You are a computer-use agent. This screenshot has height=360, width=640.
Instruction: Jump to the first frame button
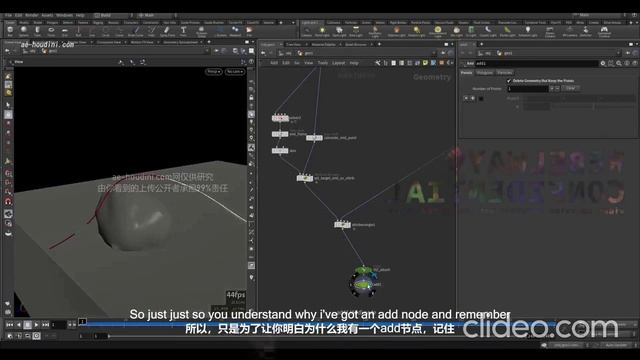[9, 324]
